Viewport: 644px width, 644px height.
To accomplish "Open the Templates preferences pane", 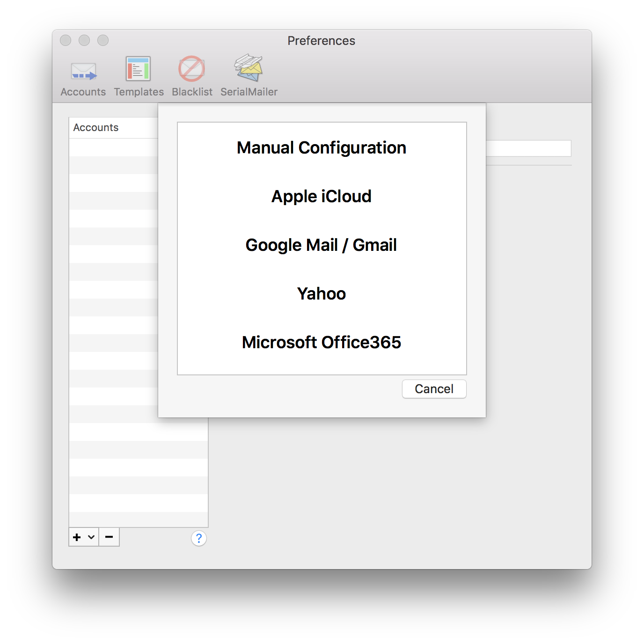I will [139, 77].
